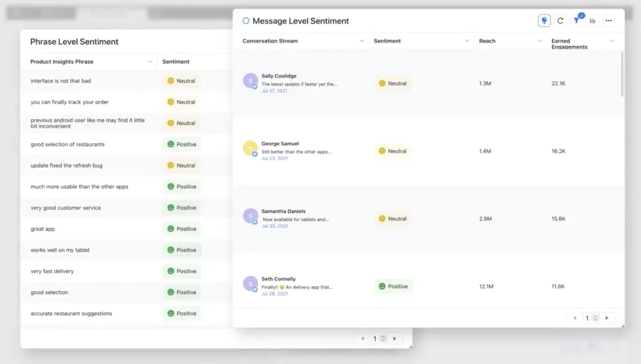Open the filter icon with notification badge
The height and width of the screenshot is (364, 641).
click(577, 20)
